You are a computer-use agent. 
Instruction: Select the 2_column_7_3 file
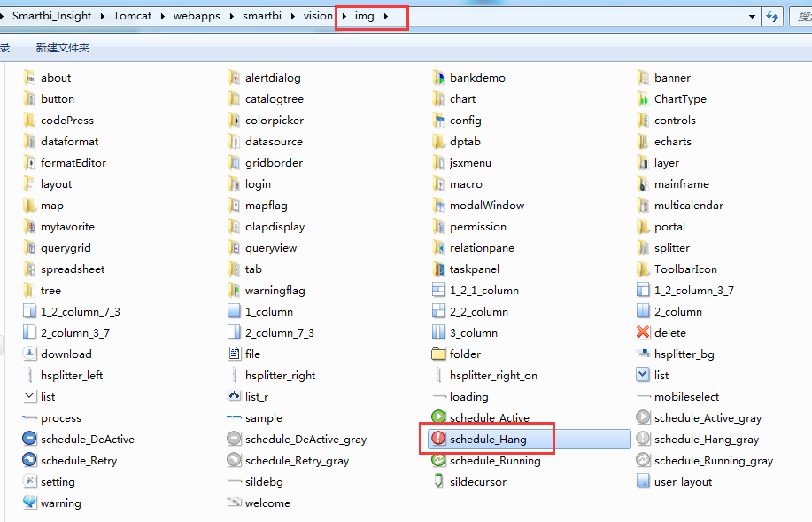tap(271, 333)
